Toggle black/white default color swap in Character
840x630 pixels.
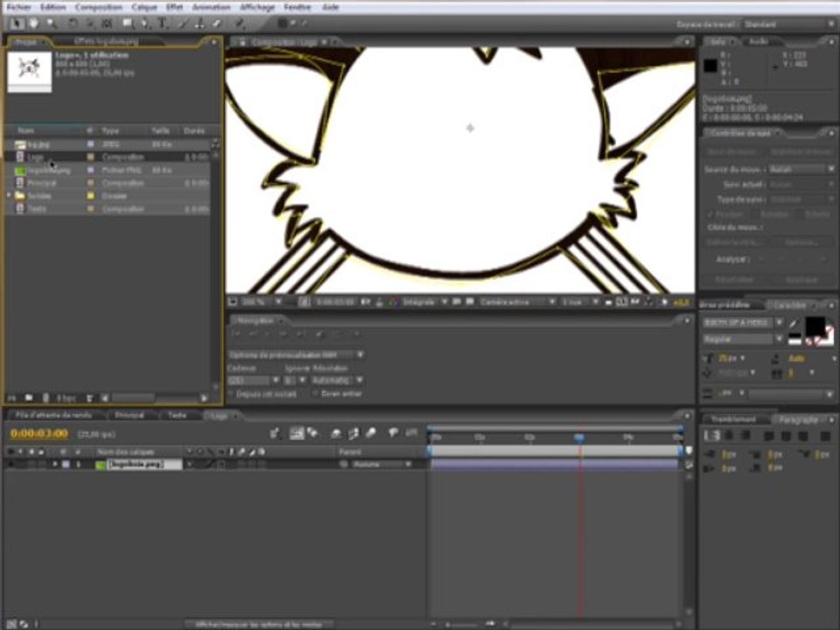(795, 339)
